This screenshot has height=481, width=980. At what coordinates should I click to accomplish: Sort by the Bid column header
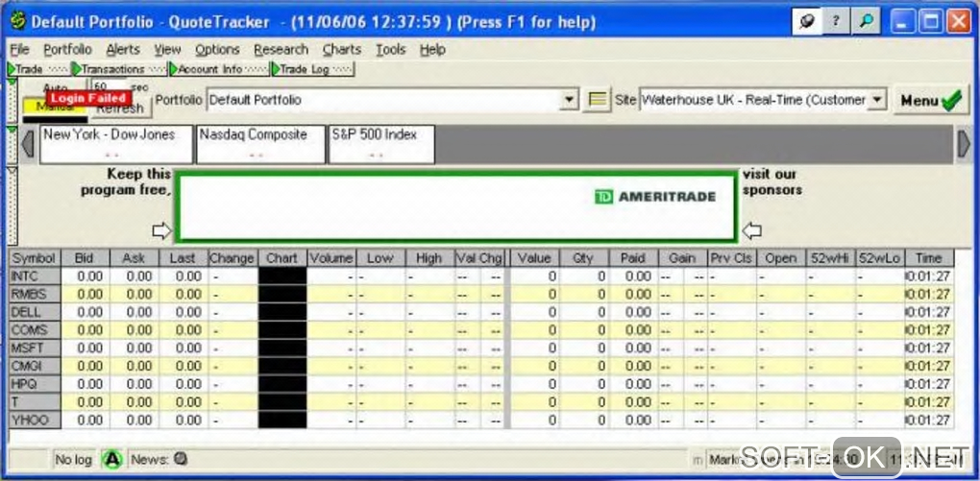pyautogui.click(x=86, y=258)
